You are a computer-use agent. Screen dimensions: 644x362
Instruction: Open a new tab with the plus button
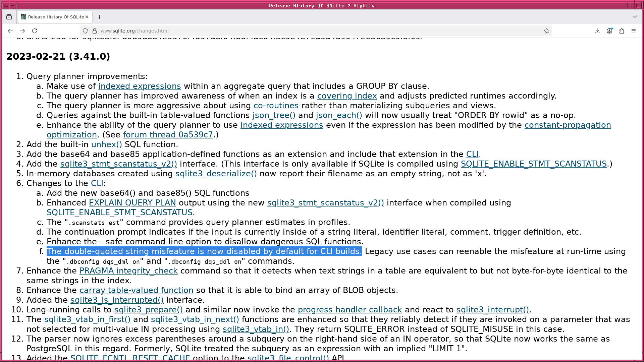coord(99,17)
